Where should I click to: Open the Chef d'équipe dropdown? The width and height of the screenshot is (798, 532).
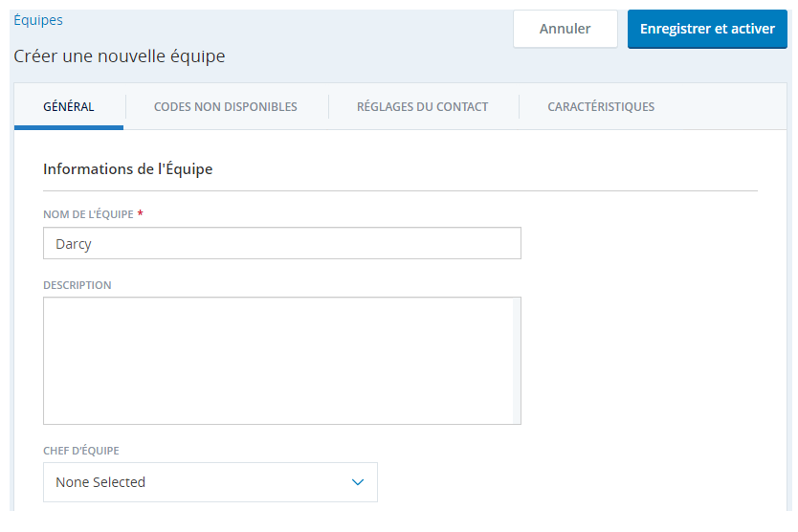(211, 482)
